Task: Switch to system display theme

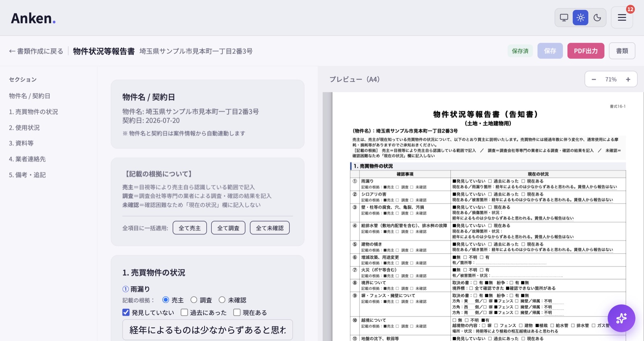Action: tap(564, 18)
